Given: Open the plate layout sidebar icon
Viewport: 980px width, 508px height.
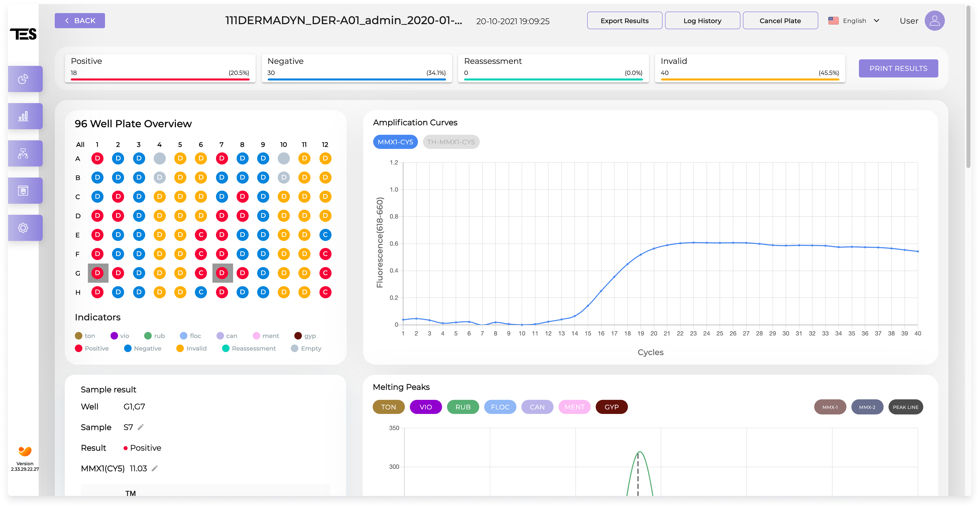Looking at the screenshot, I should (23, 190).
